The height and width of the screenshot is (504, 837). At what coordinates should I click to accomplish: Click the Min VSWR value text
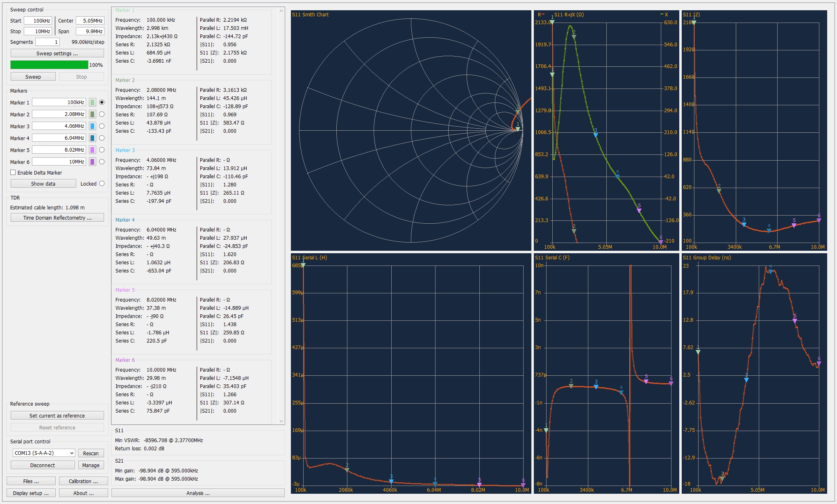tap(173, 440)
